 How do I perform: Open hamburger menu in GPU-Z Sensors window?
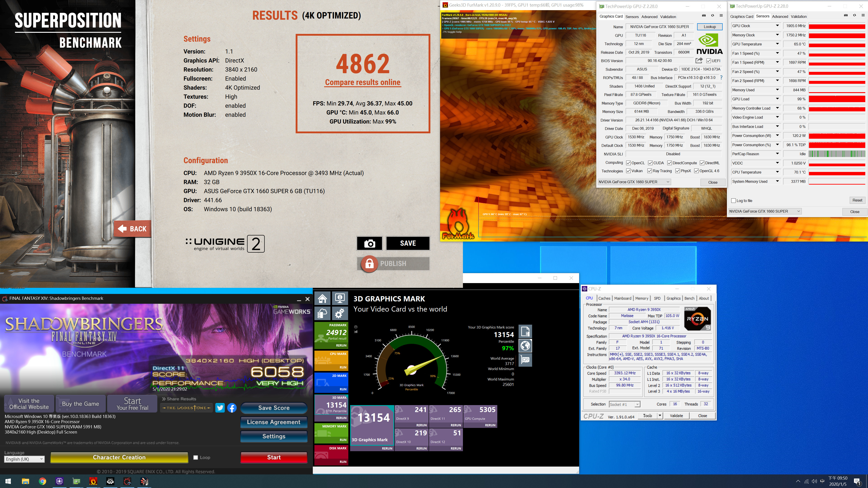tap(863, 15)
